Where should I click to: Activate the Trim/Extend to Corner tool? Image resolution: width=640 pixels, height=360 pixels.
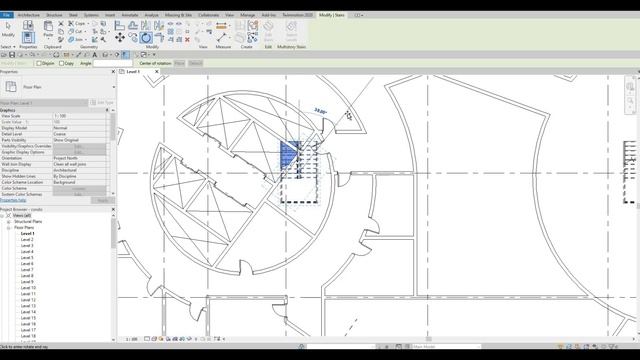(x=159, y=38)
